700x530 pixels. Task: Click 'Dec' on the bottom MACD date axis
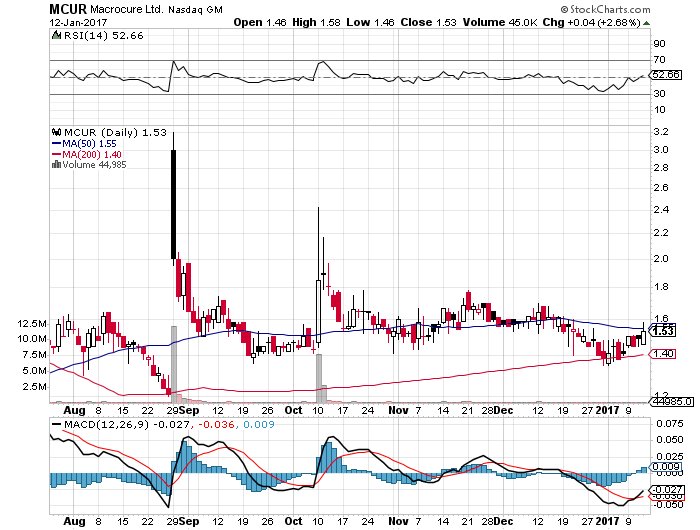pos(503,521)
